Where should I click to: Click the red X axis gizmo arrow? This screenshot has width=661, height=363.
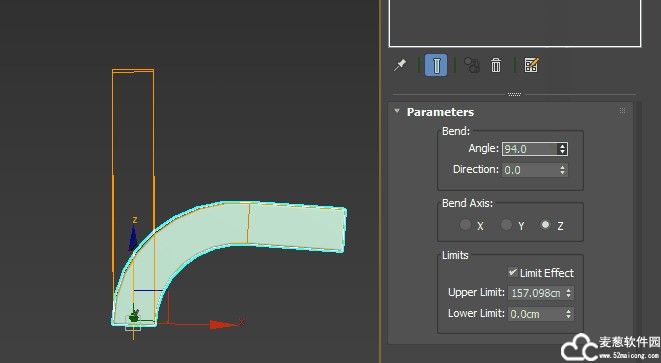[223, 324]
